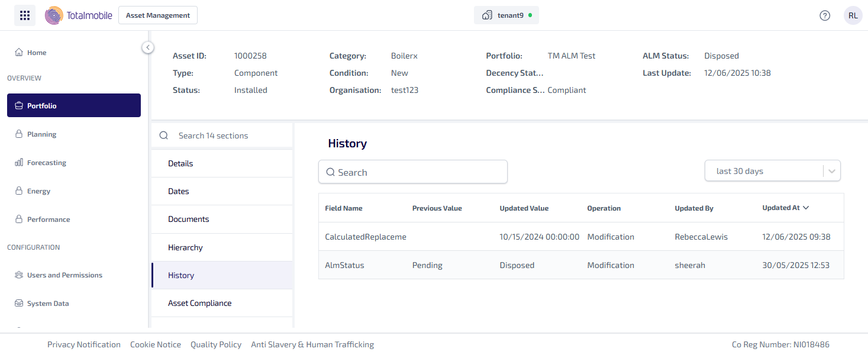The width and height of the screenshot is (868, 355).
Task: Select the tenant9 tenant switcher
Action: point(506,15)
